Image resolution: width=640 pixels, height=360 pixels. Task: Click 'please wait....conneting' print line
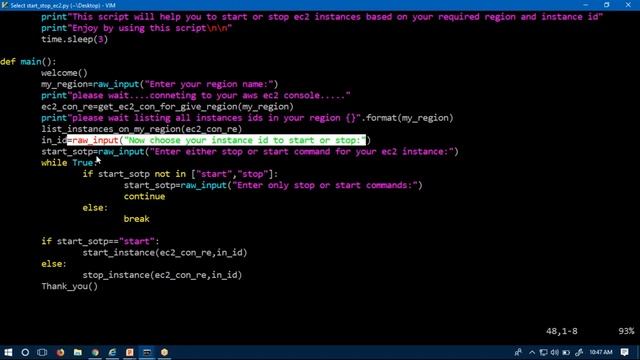(196, 96)
